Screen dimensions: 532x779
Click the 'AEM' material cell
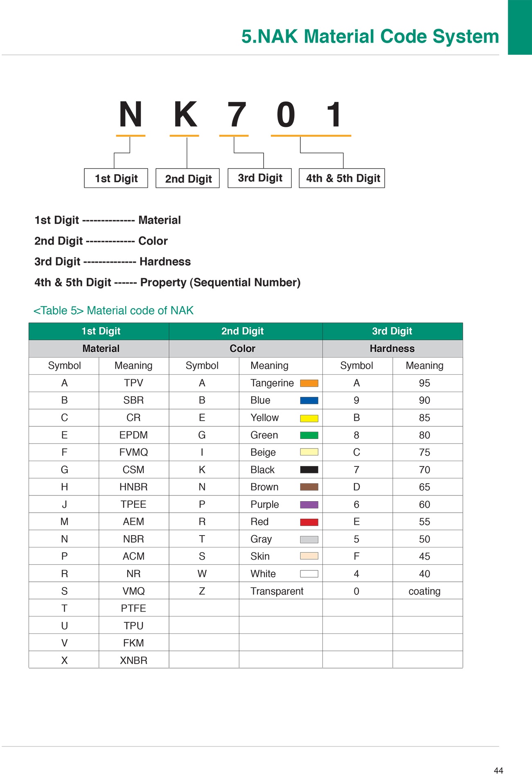[x=134, y=522]
